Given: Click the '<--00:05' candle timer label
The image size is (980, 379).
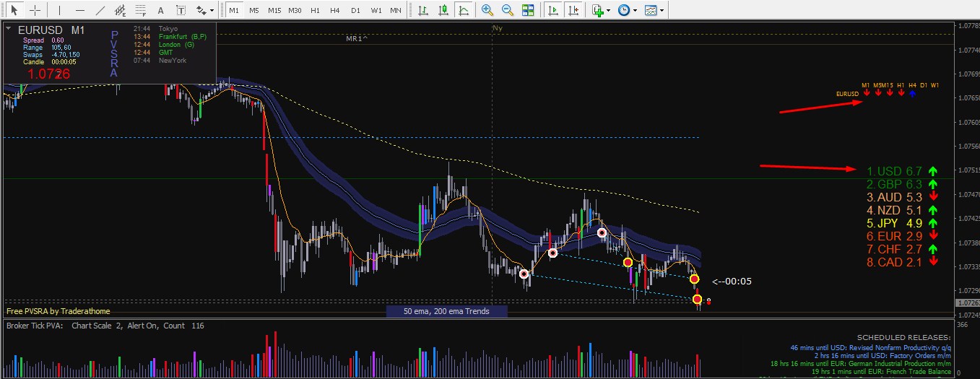Looking at the screenshot, I should [x=732, y=282].
